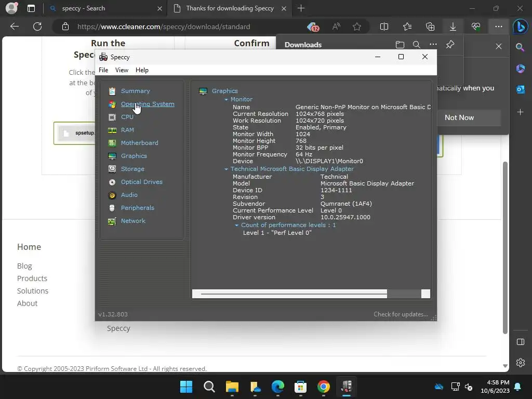Open the Edge tab actions menu icon
This screenshot has width=532, height=399.
tap(31, 8)
